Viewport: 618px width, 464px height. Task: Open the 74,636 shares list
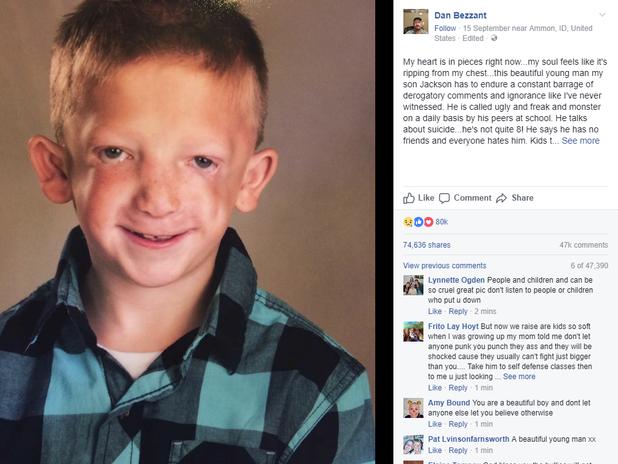pos(426,245)
